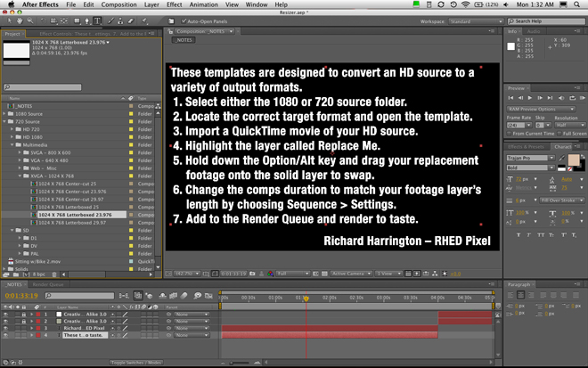Select the Horizontal Type tool
The image size is (588, 368).
point(97,21)
